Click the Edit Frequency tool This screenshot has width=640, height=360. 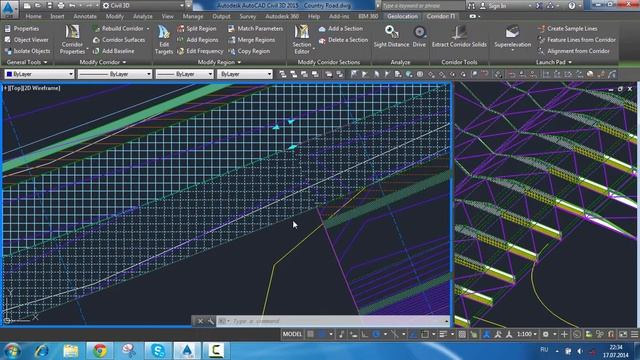coord(200,51)
